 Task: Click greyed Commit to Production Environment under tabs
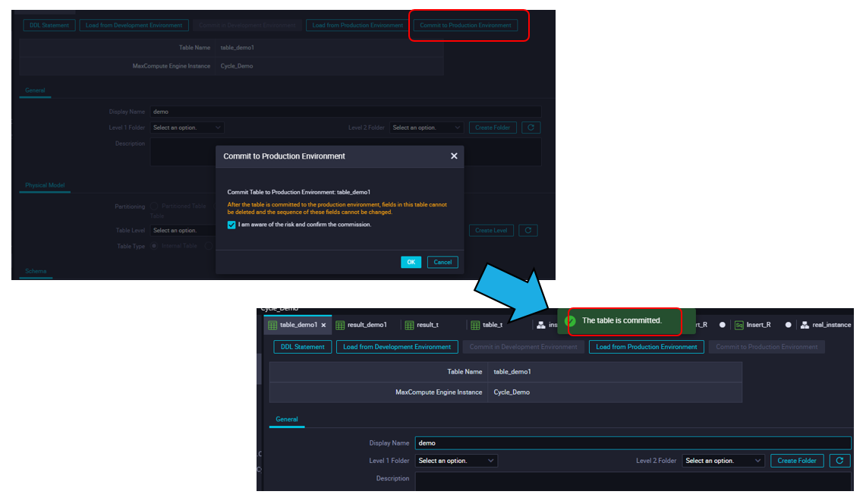[767, 347]
